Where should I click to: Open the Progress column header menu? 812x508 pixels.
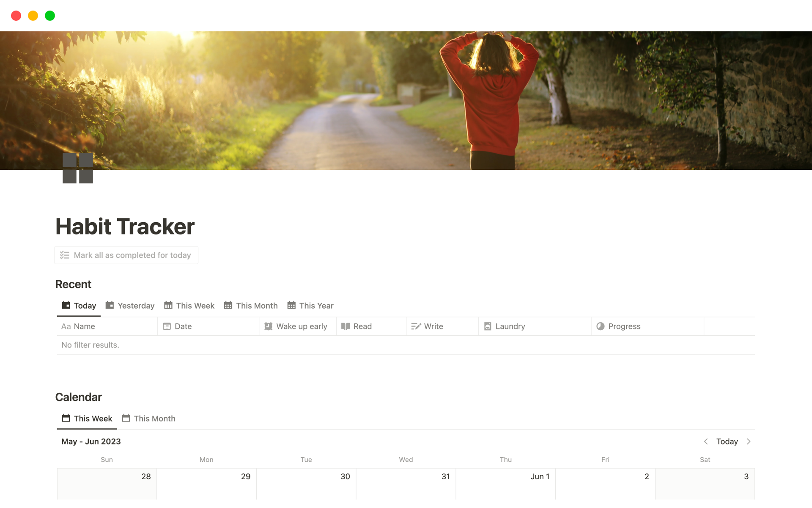[647, 326]
